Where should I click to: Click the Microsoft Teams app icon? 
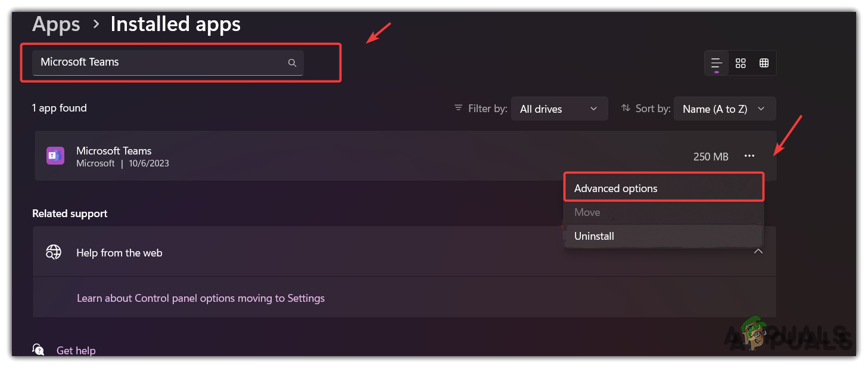[55, 156]
